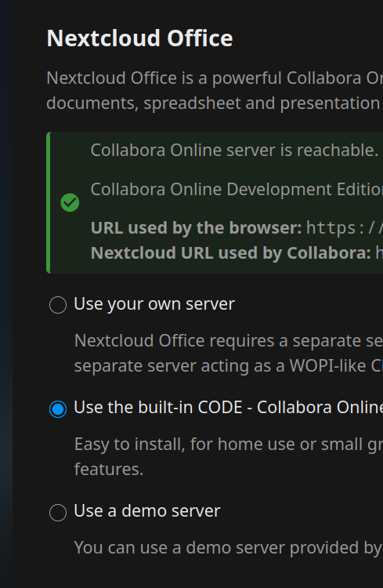This screenshot has width=383, height=588.
Task: Select the 'Use a demo server' radio button
Action: (x=58, y=512)
